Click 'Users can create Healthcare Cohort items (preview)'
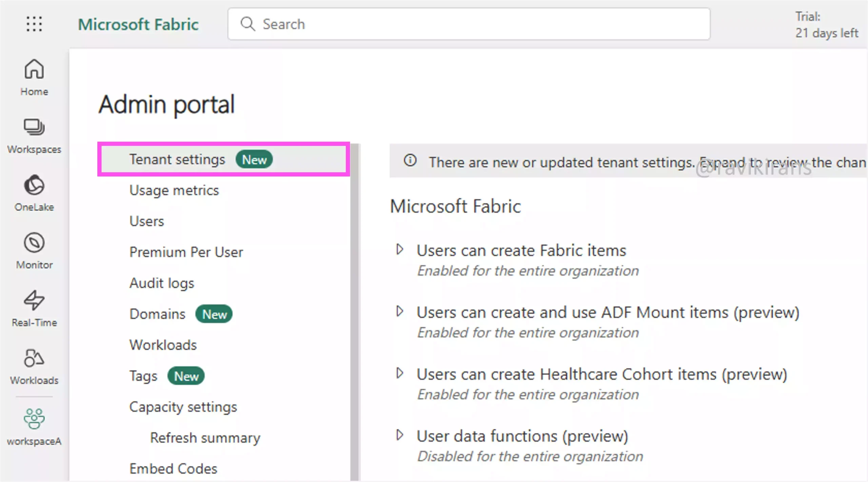 point(602,375)
